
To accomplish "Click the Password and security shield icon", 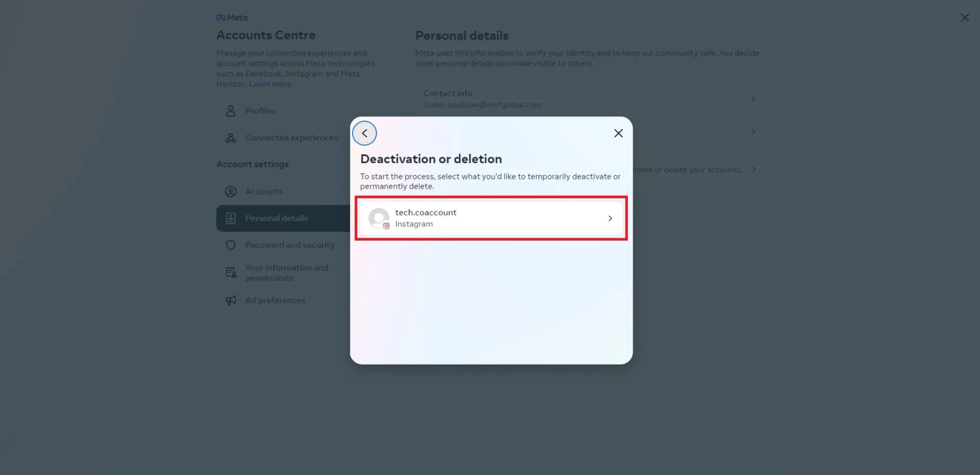I will (231, 245).
